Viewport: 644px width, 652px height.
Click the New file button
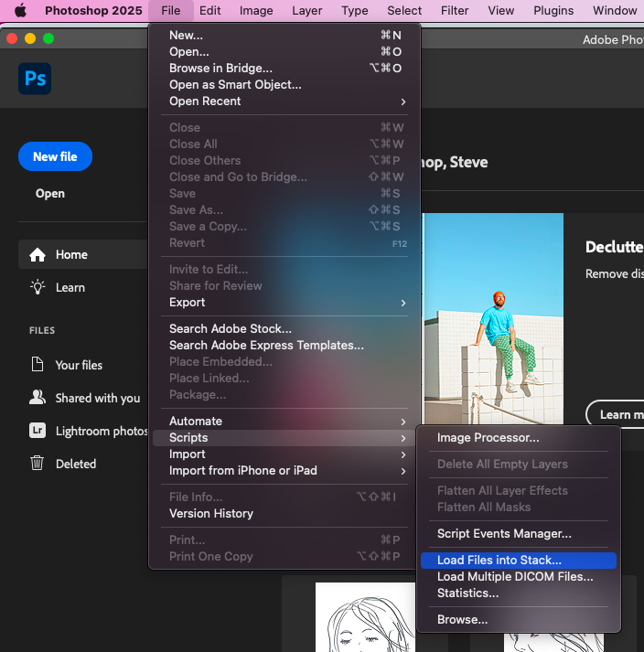[55, 156]
